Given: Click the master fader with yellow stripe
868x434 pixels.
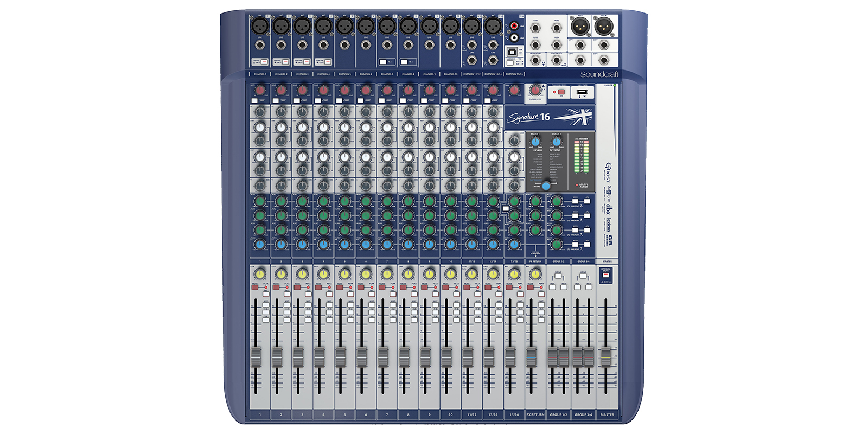Looking at the screenshot, I should click(x=606, y=356).
